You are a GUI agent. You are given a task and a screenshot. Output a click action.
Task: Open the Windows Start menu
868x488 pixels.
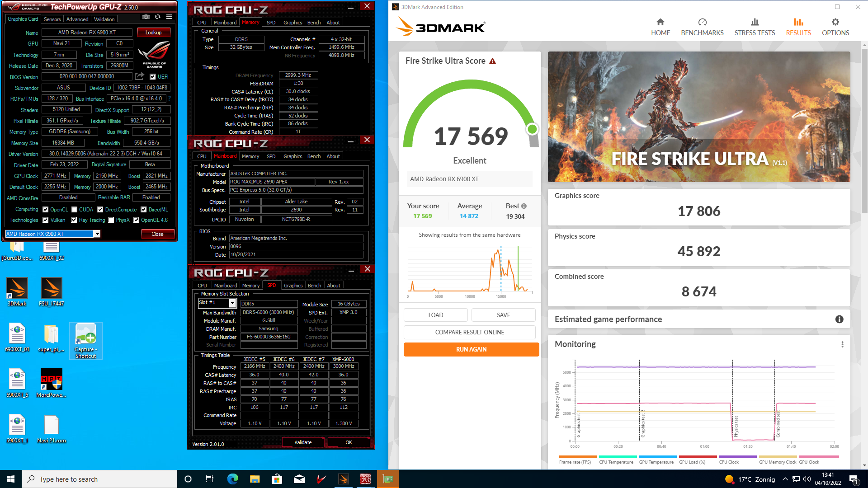click(11, 479)
